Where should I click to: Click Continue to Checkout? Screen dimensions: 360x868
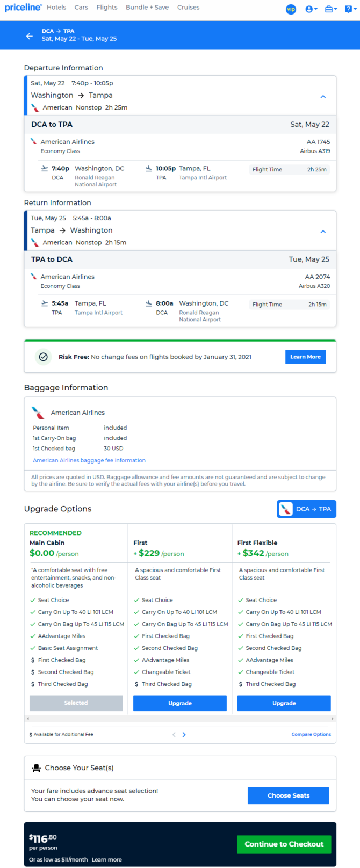[x=284, y=844]
